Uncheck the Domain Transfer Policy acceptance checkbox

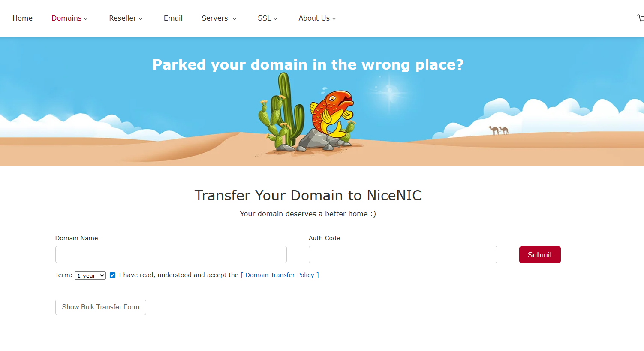[112, 275]
